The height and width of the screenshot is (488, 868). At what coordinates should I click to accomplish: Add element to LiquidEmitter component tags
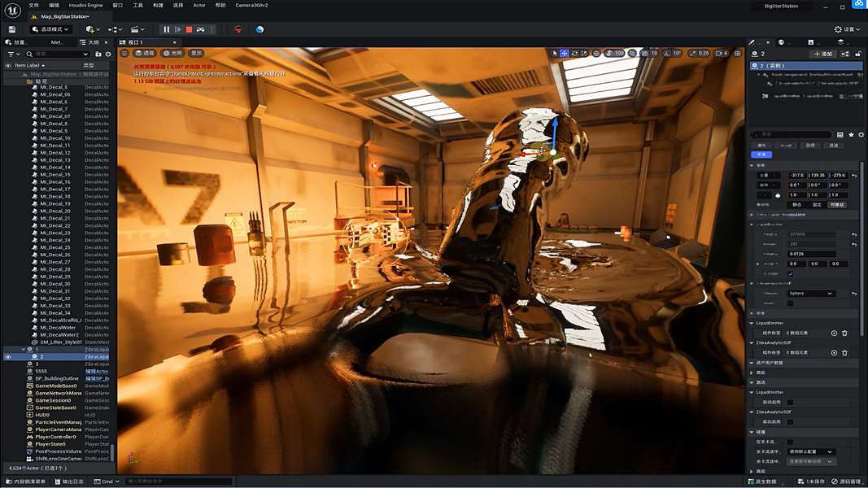click(834, 333)
